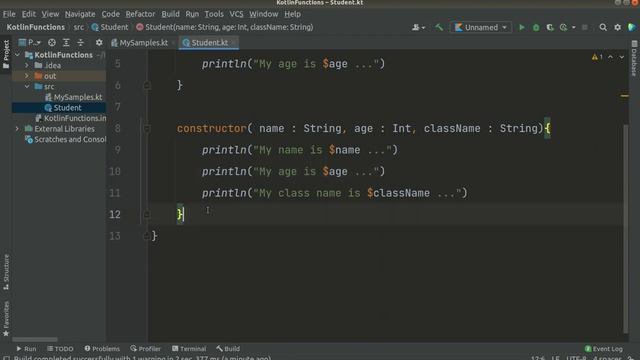
Task: Open the Build menu
Action: [x=170, y=14]
